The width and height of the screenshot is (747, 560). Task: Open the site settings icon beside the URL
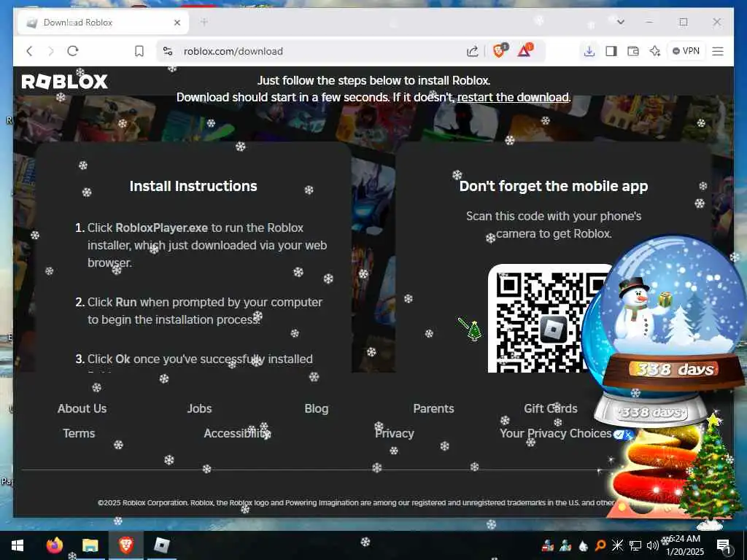(x=168, y=51)
